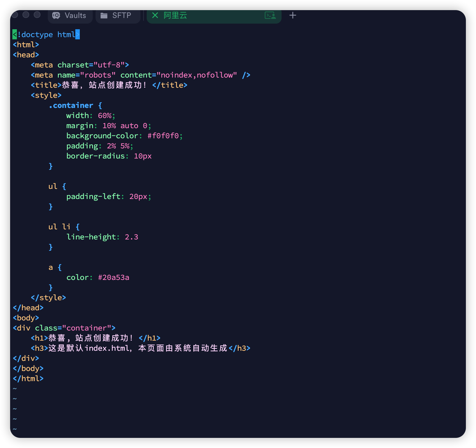Screen dimensions: 476x448
Task: Click the #20a53a color value
Action: point(114,278)
